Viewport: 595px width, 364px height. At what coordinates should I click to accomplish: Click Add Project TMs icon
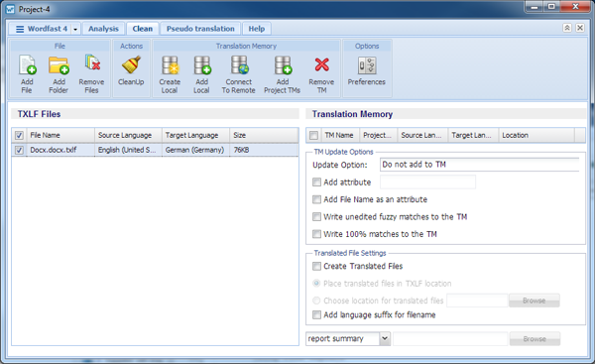point(283,65)
